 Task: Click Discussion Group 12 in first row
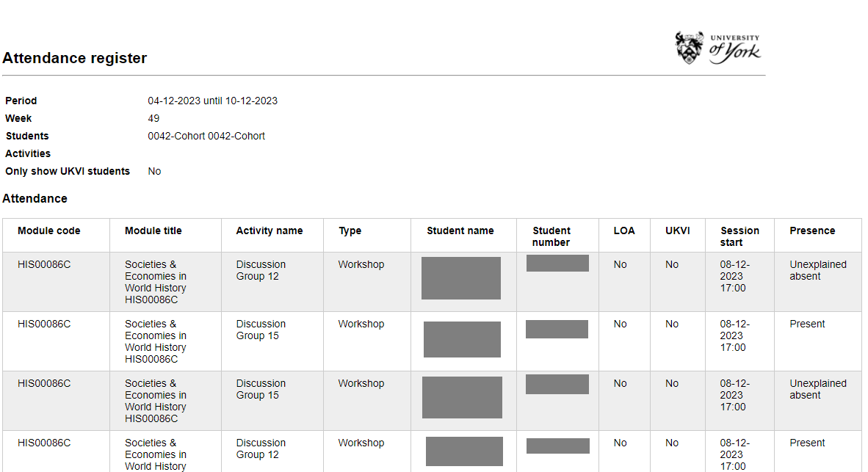(x=261, y=270)
